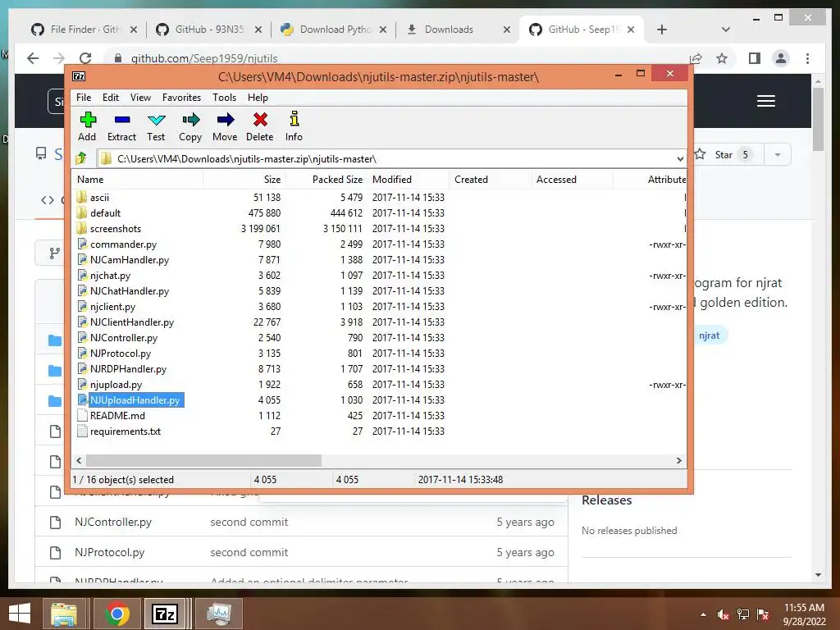840x630 pixels.
Task: Click the README.md file icon
Action: click(82, 415)
